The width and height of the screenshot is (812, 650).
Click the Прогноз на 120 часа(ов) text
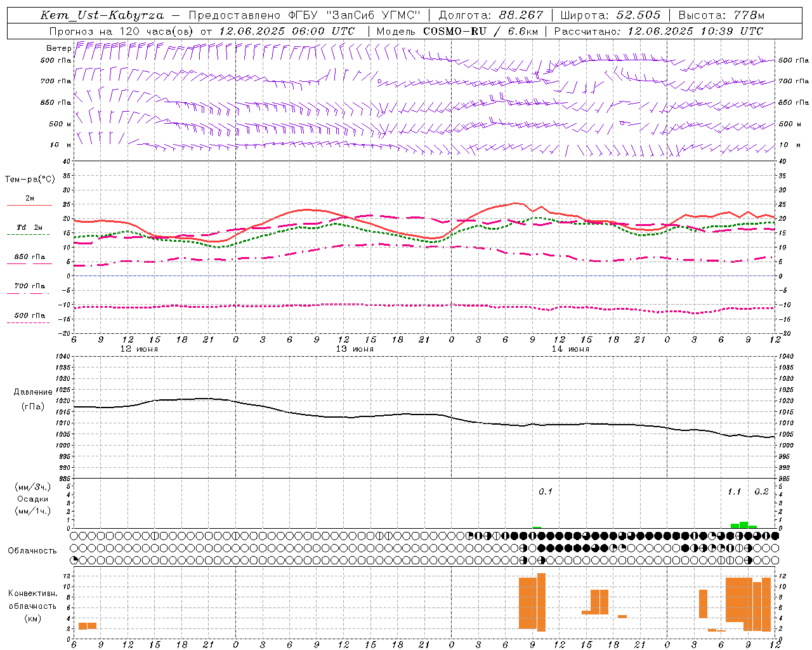[121, 31]
